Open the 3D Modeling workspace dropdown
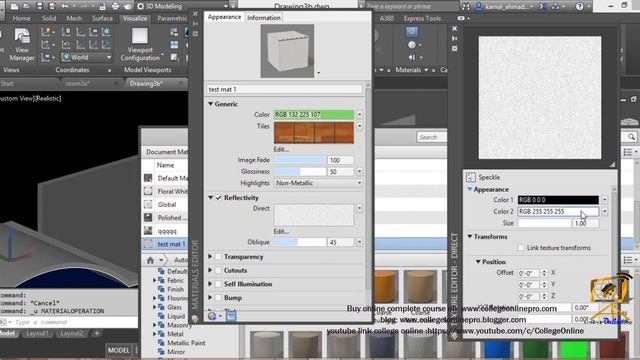 [225, 6]
